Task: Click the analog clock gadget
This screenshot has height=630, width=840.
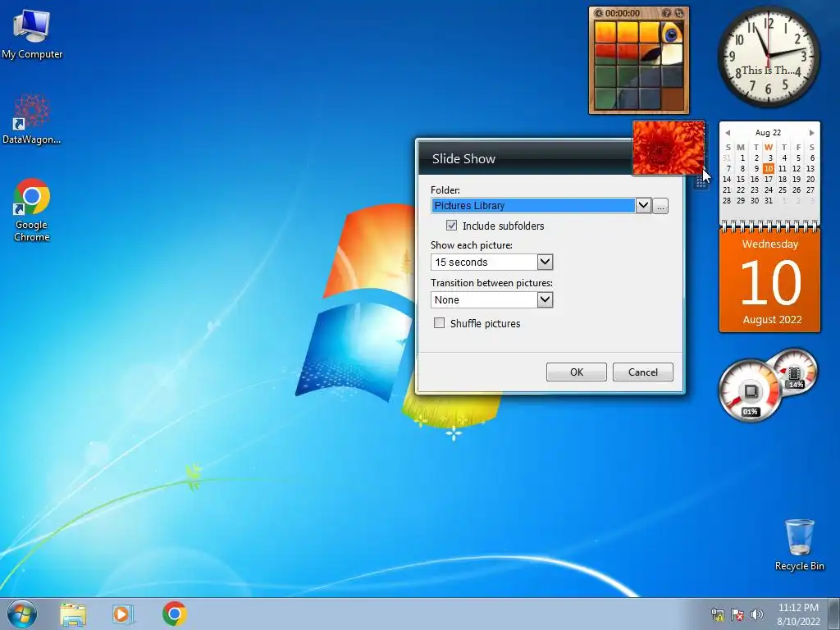Action: point(768,57)
